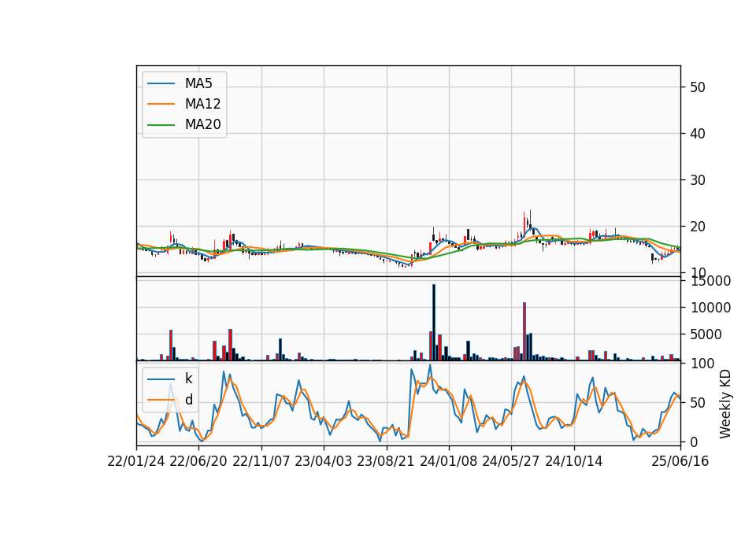Click the 23/08/21 date tick label
756x543 pixels.
[x=386, y=461]
